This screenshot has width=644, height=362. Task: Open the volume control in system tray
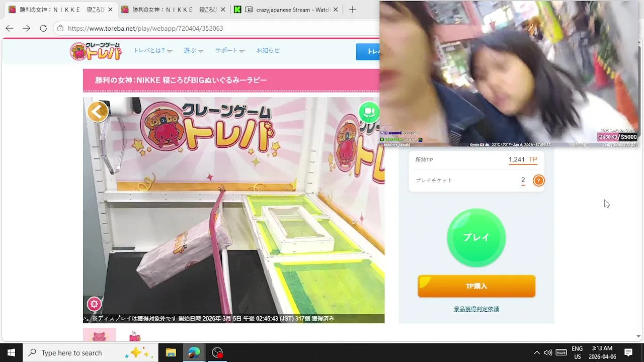[548, 352]
